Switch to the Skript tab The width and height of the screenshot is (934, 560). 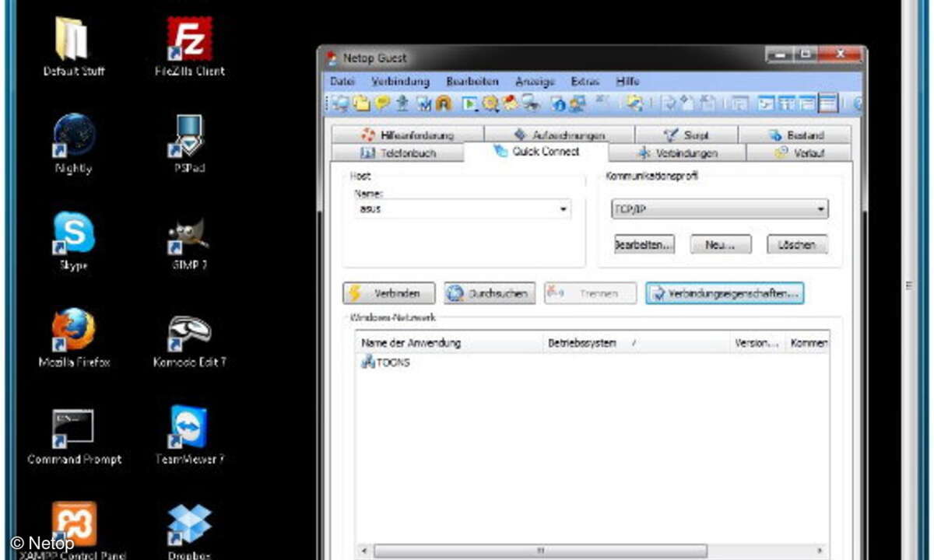pyautogui.click(x=686, y=135)
